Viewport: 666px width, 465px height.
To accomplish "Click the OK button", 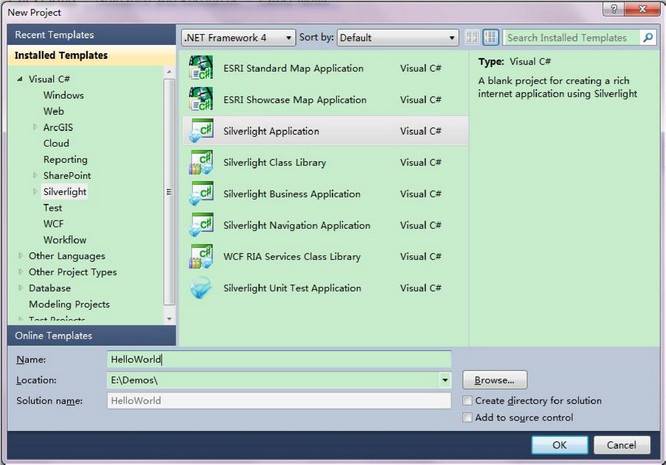I will pyautogui.click(x=559, y=445).
